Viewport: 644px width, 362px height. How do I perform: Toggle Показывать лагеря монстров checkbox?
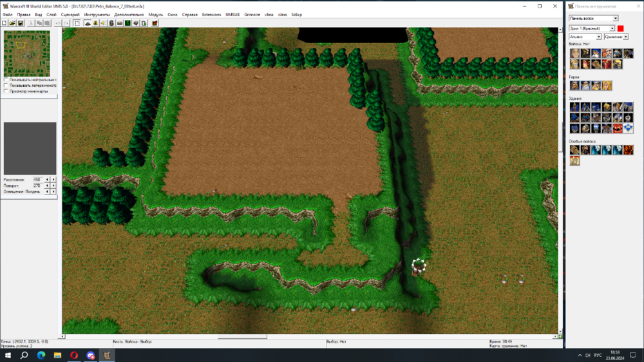pyautogui.click(x=6, y=86)
